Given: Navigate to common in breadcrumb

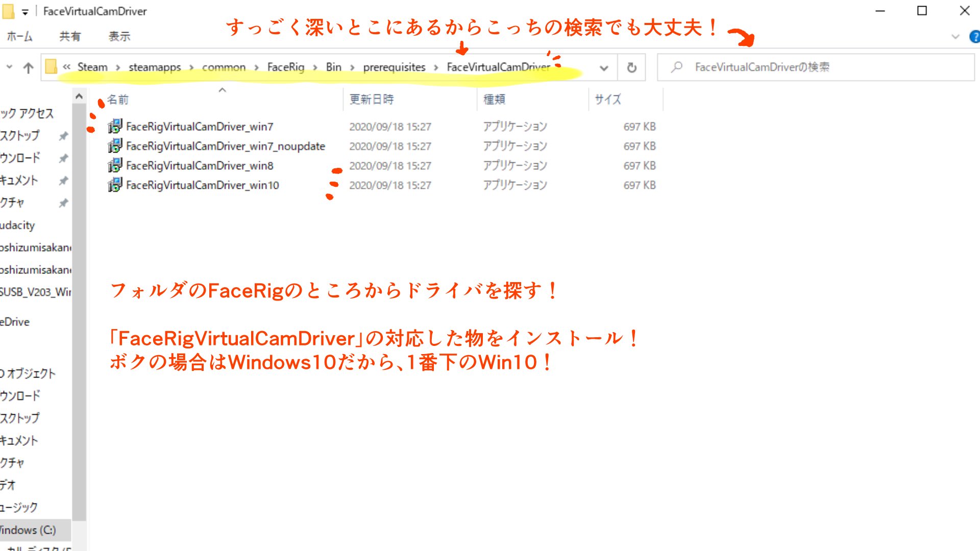Looking at the screenshot, I should coord(224,67).
